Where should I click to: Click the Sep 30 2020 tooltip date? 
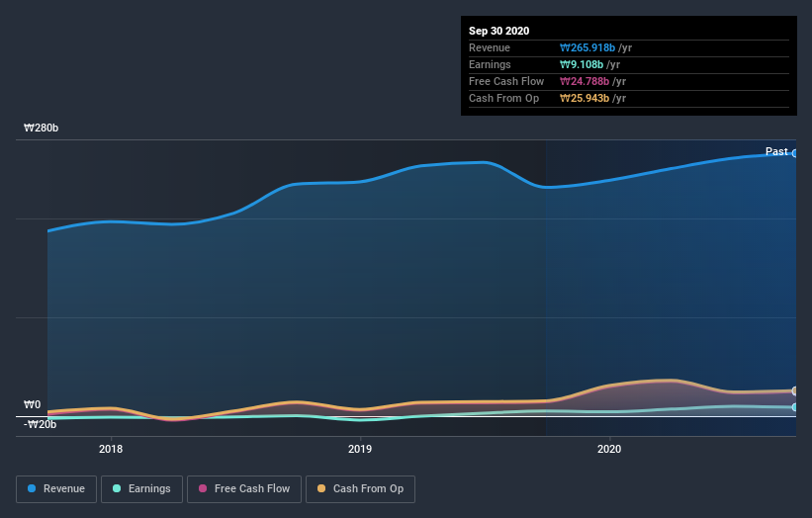tap(499, 31)
